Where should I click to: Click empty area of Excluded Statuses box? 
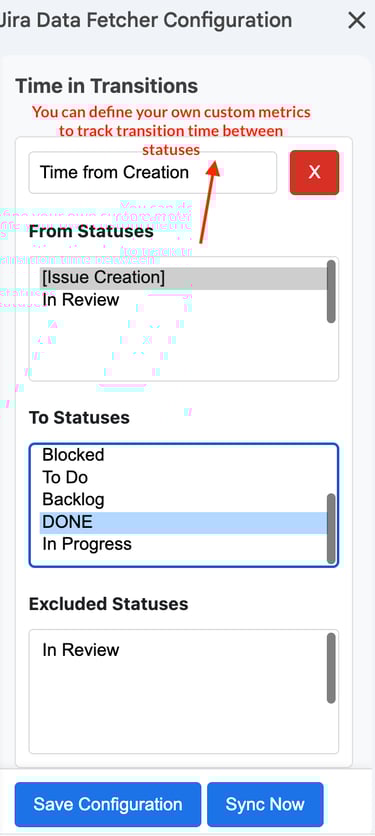[x=181, y=709]
